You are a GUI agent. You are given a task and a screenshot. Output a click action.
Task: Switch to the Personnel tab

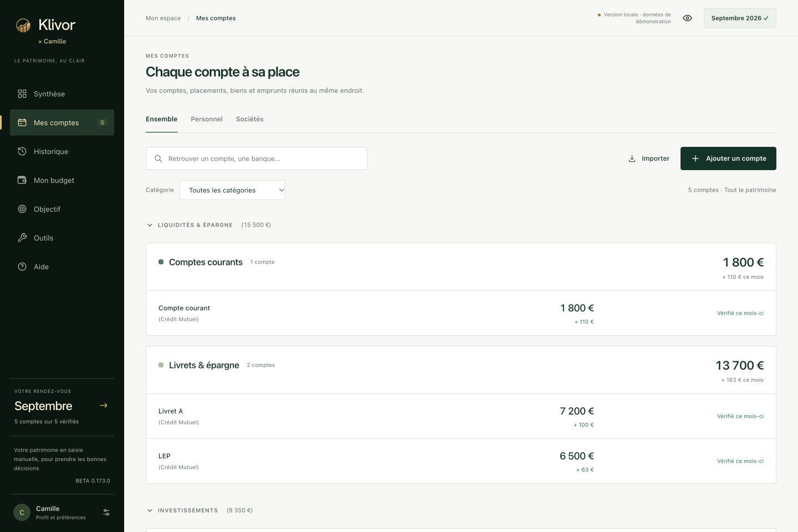coord(207,119)
